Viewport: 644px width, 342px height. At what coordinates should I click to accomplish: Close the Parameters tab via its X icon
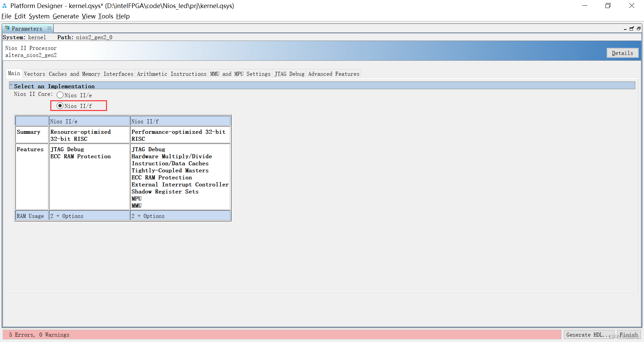pyautogui.click(x=49, y=28)
